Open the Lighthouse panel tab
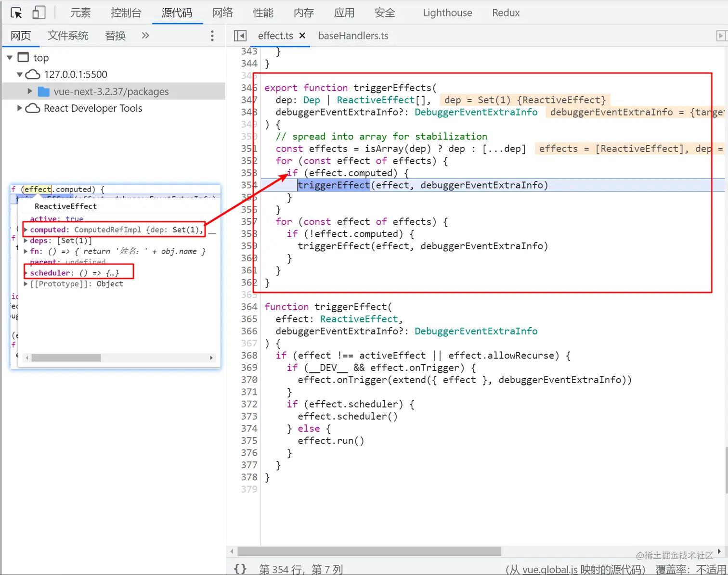 [447, 13]
